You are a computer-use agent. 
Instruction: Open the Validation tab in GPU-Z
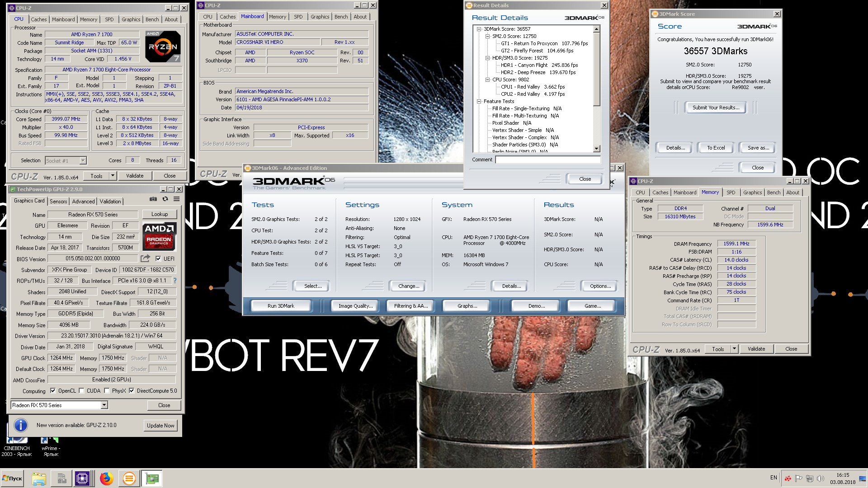[x=110, y=201]
